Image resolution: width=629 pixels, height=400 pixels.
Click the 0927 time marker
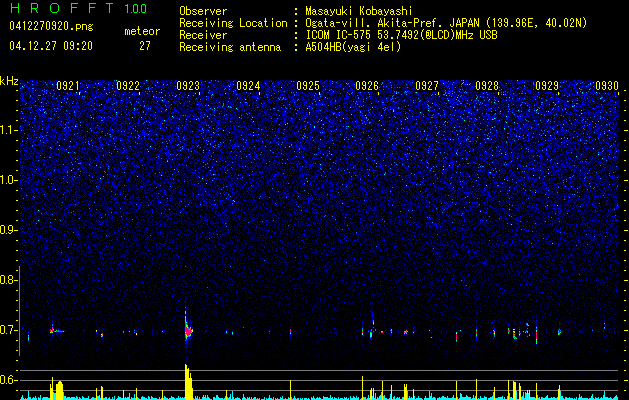(427, 85)
